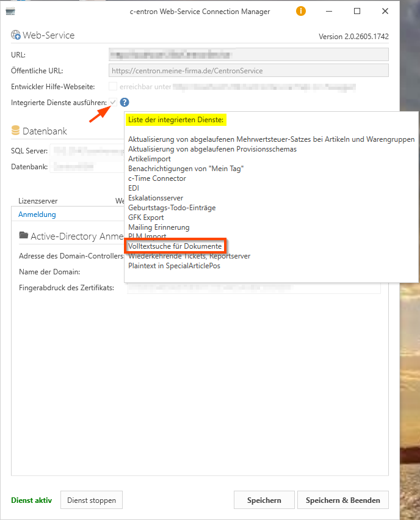
Task: Click the Datenbank database icon
Action: (x=16, y=130)
